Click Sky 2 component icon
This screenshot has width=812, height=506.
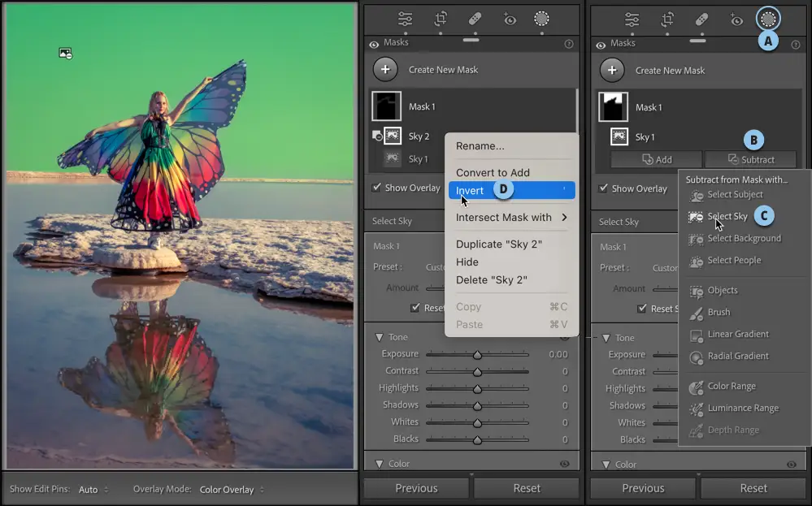coord(393,136)
